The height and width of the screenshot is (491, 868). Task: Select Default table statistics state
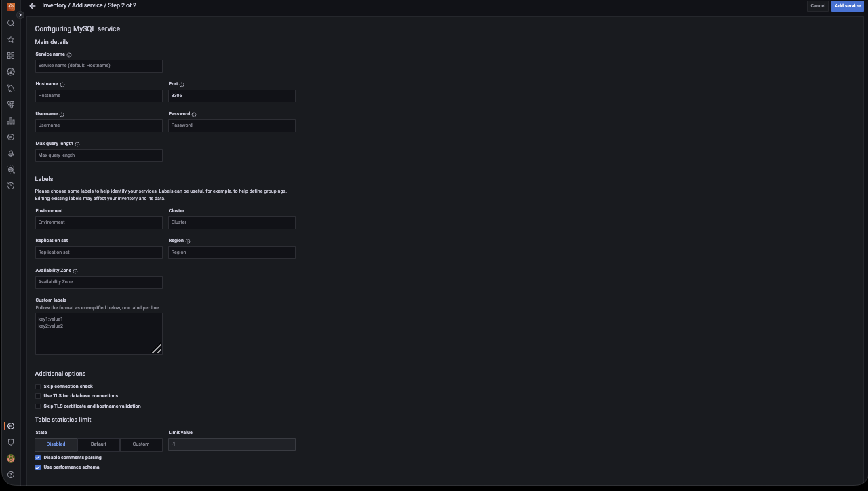point(98,444)
